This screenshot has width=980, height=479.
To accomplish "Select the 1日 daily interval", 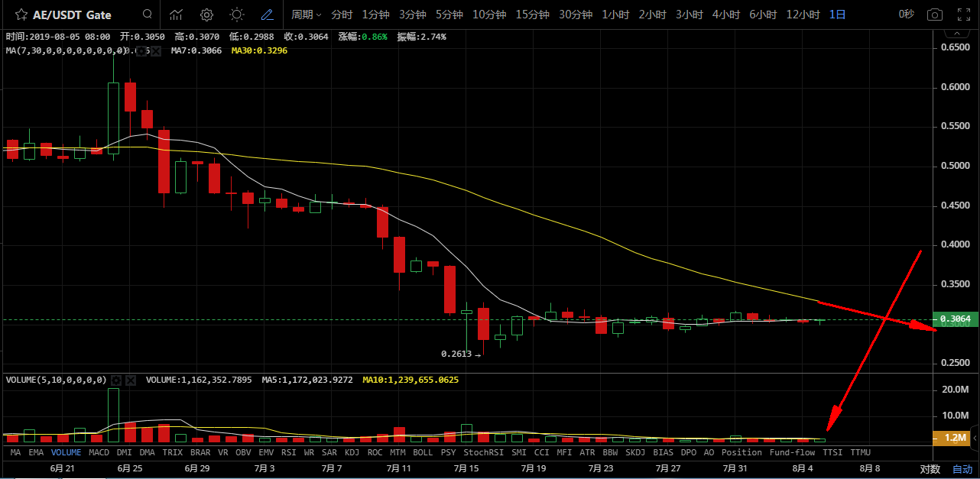I will (837, 15).
